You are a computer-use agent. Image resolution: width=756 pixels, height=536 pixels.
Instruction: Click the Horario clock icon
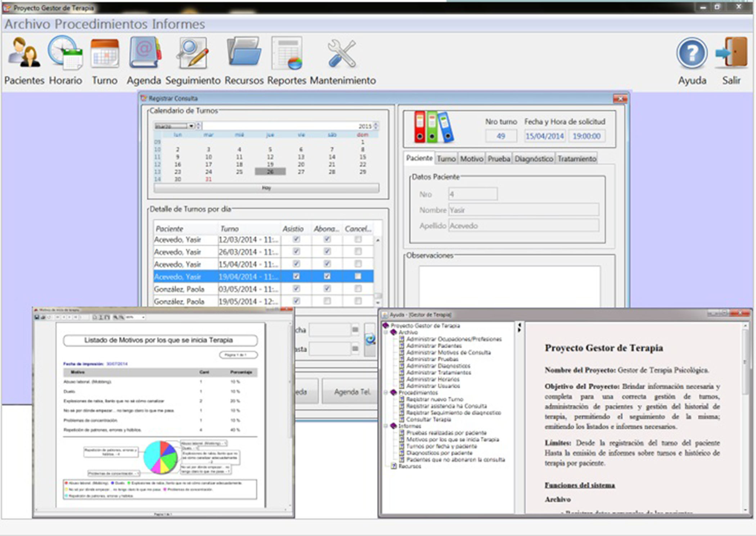click(66, 53)
